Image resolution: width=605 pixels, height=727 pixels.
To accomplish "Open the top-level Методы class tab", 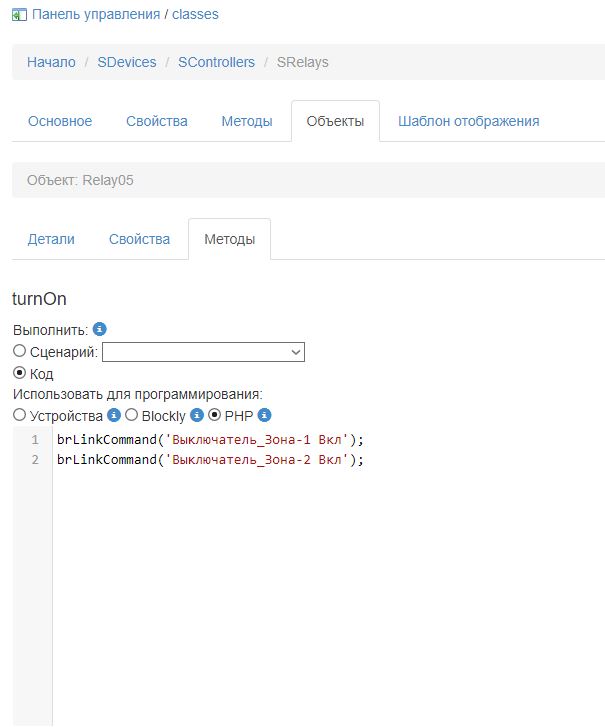I will click(247, 121).
